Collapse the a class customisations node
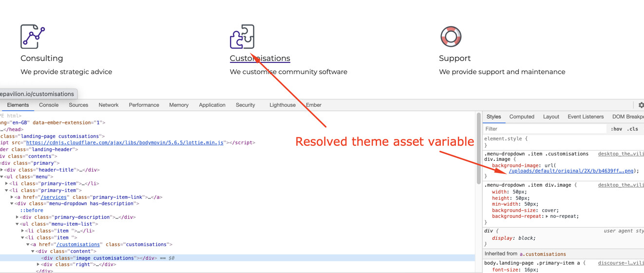 tap(28, 245)
